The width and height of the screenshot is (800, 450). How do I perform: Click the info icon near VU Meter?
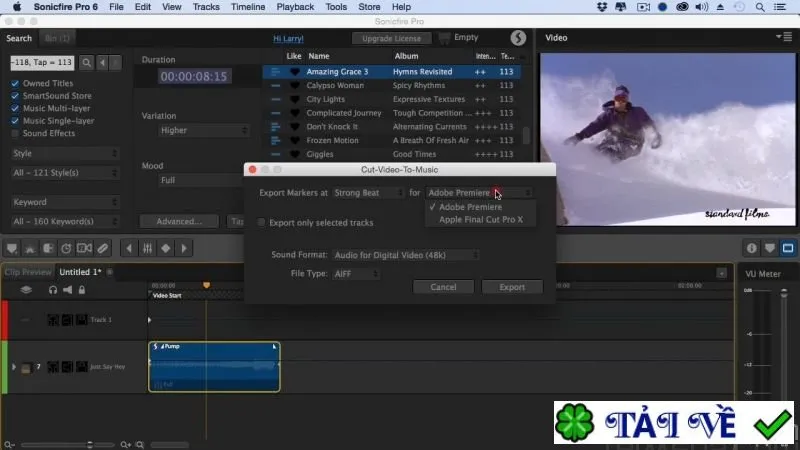click(752, 248)
